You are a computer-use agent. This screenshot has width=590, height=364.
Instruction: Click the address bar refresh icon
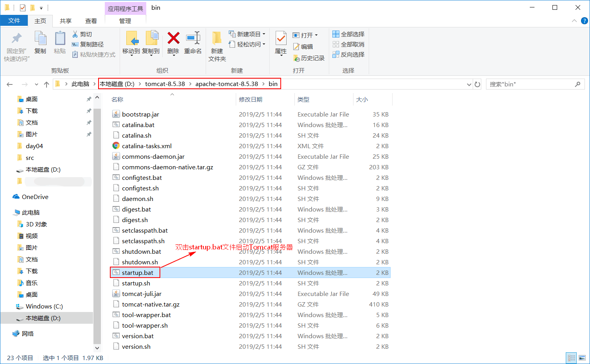click(477, 84)
